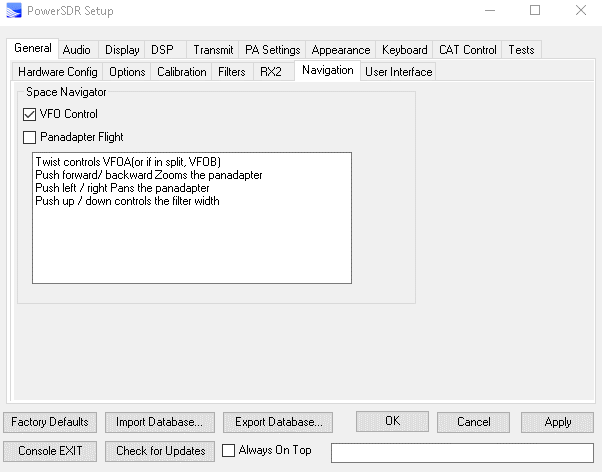Click Import Database button
This screenshot has width=602, height=472.
tap(160, 422)
